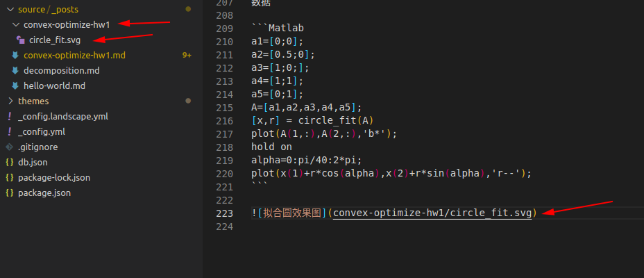Click the line a5=[0;1];
The width and height of the screenshot is (644, 278).
point(277,95)
